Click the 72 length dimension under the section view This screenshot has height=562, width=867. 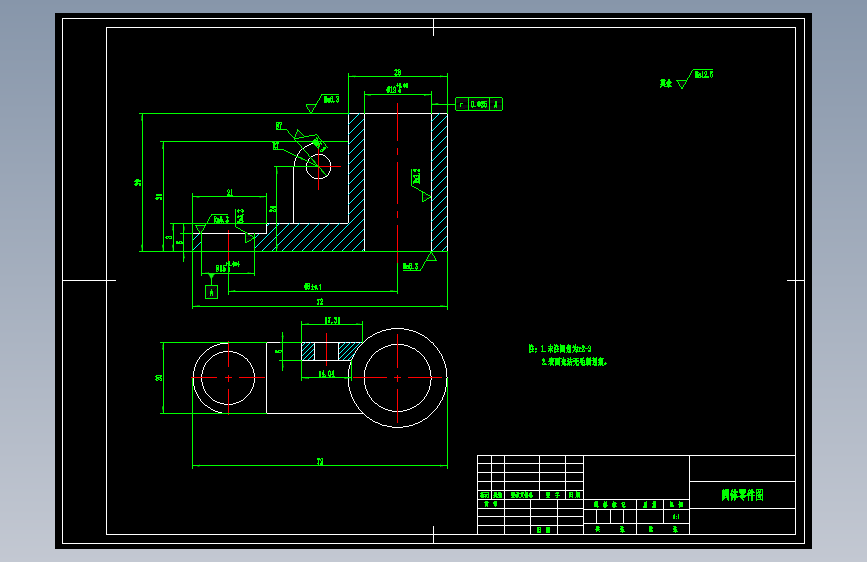pyautogui.click(x=320, y=302)
